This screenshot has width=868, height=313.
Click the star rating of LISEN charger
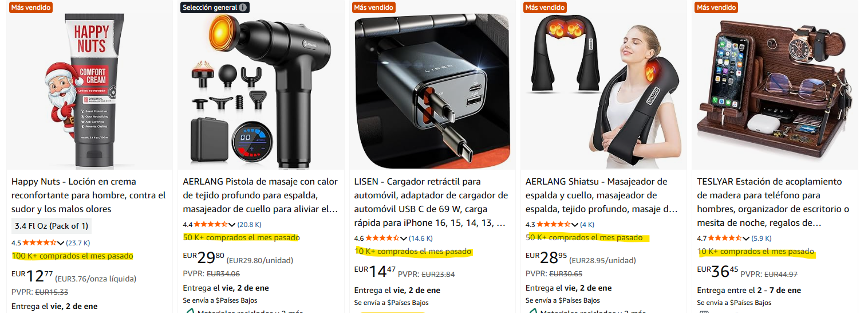[x=382, y=238]
